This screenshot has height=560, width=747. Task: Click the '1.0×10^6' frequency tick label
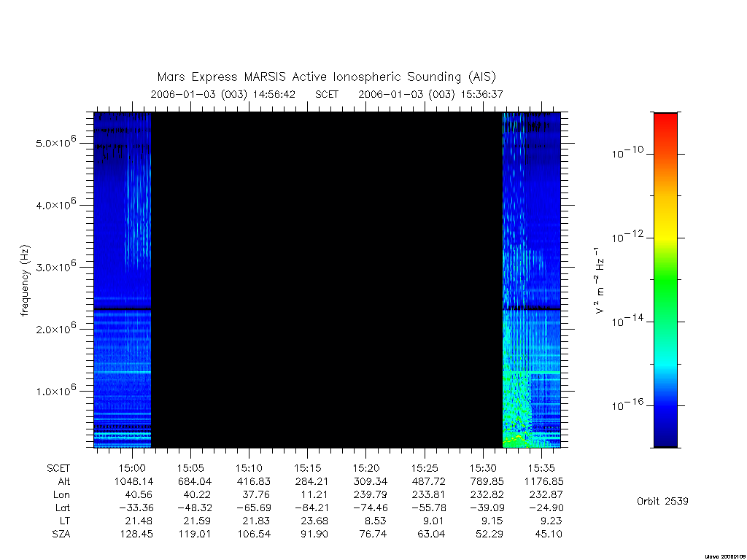pyautogui.click(x=55, y=391)
